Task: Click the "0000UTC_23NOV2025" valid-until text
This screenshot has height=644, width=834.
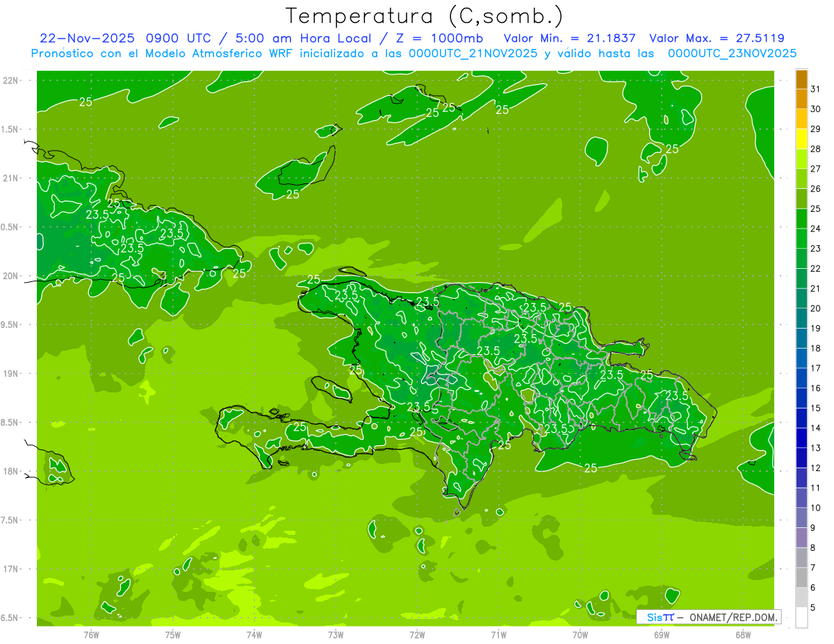Action: [732, 53]
